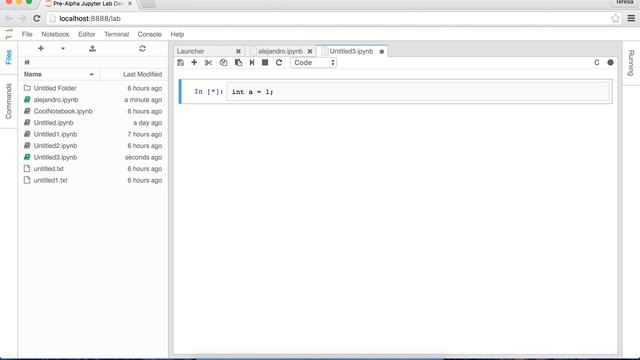
Task: Open the Notebook menu
Action: pos(55,34)
